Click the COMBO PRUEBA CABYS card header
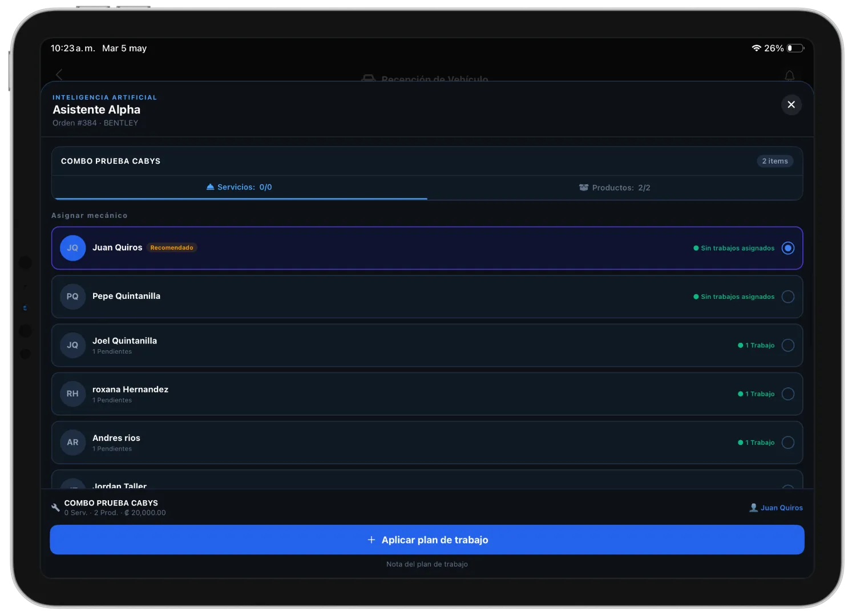The image size is (856, 616). (427, 161)
